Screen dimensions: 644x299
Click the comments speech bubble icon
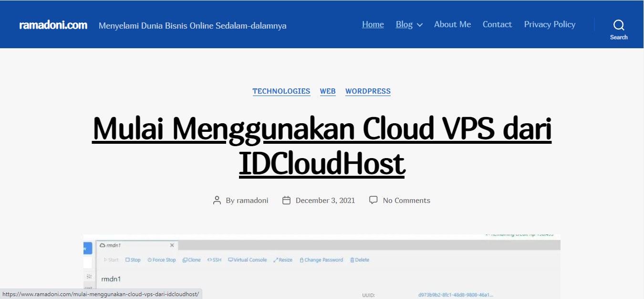coord(374,200)
